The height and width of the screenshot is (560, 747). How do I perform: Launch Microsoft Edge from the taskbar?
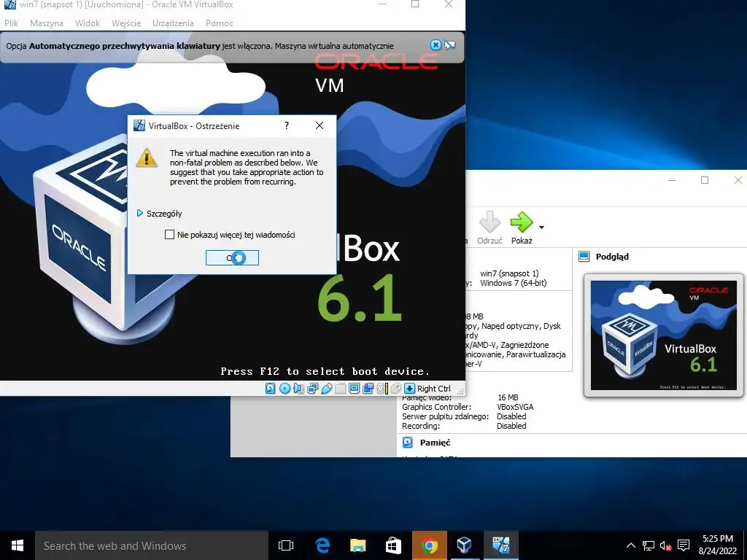tap(322, 545)
